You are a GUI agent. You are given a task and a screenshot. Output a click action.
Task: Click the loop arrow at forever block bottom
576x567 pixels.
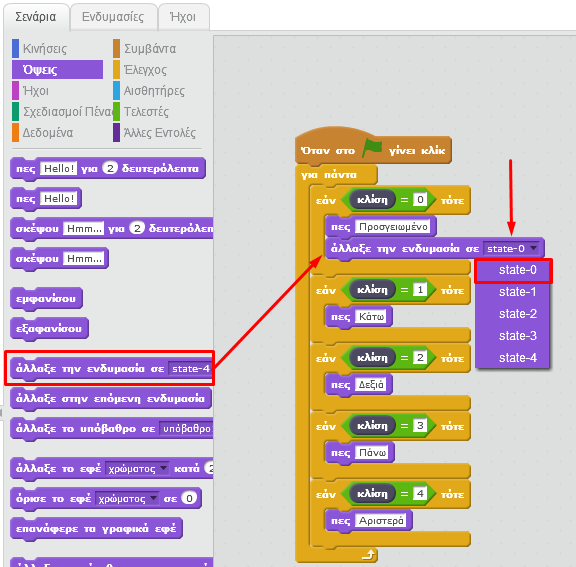click(368, 554)
